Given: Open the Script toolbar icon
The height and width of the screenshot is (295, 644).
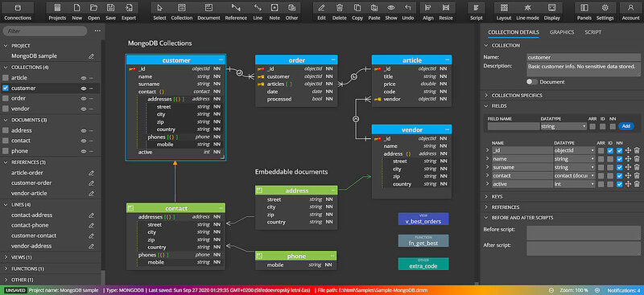Looking at the screenshot, I should click(476, 12).
